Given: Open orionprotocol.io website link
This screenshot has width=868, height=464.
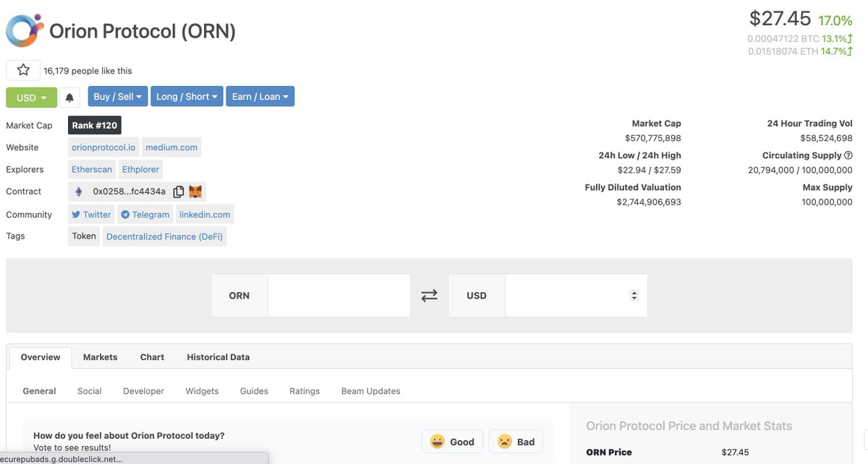Looking at the screenshot, I should tap(103, 147).
